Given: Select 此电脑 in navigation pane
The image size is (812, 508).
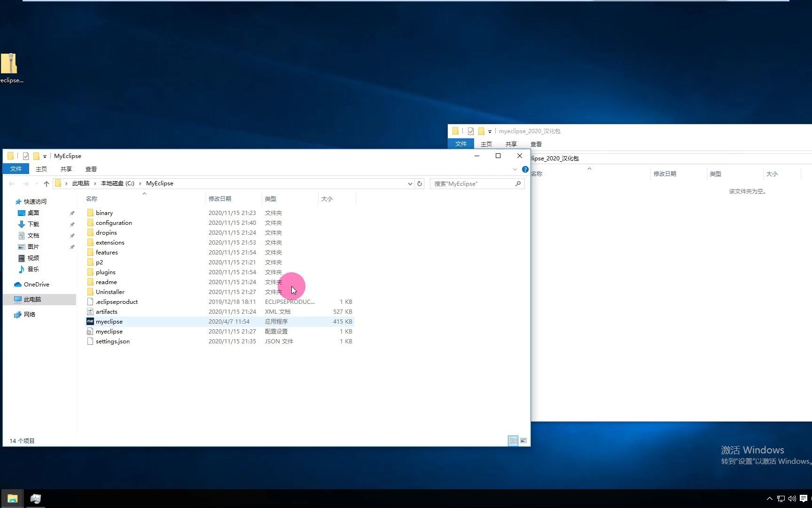Looking at the screenshot, I should 32,299.
